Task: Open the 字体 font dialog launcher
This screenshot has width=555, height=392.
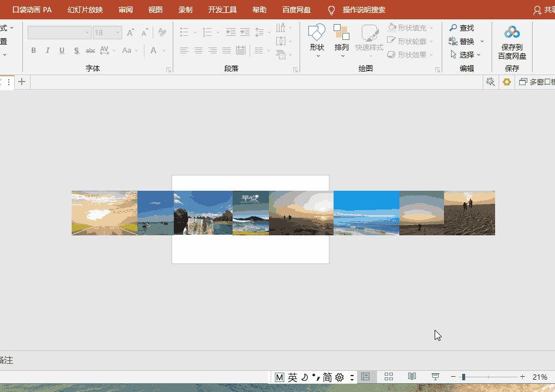Action: [x=169, y=70]
